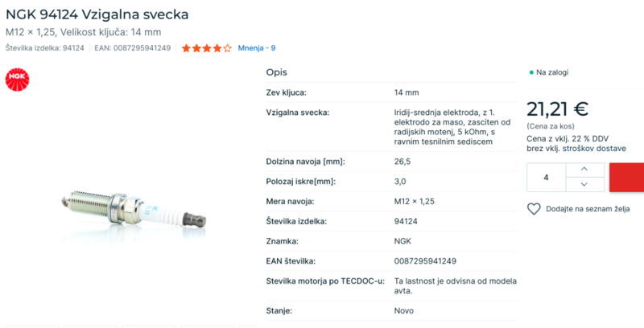The width and height of the screenshot is (644, 328).
Task: Click the Stanje value Novo
Action: pos(404,310)
